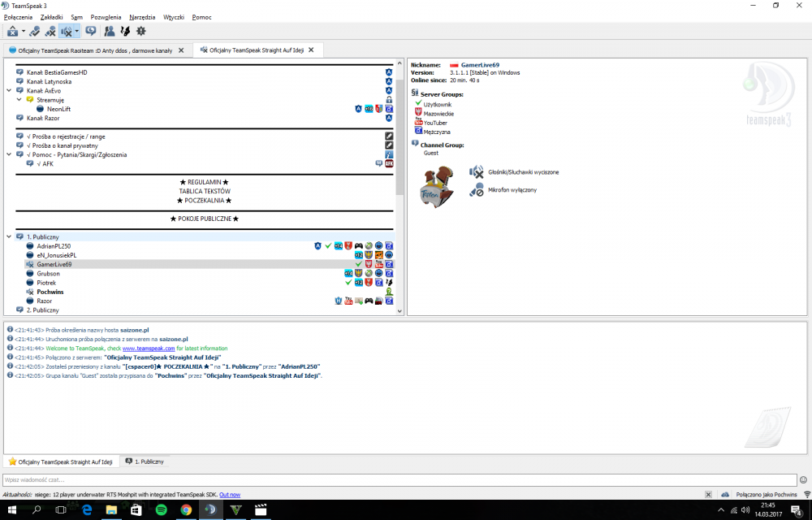Click the POCZEKALNIA spacer channel
The image size is (812, 520).
tap(205, 201)
